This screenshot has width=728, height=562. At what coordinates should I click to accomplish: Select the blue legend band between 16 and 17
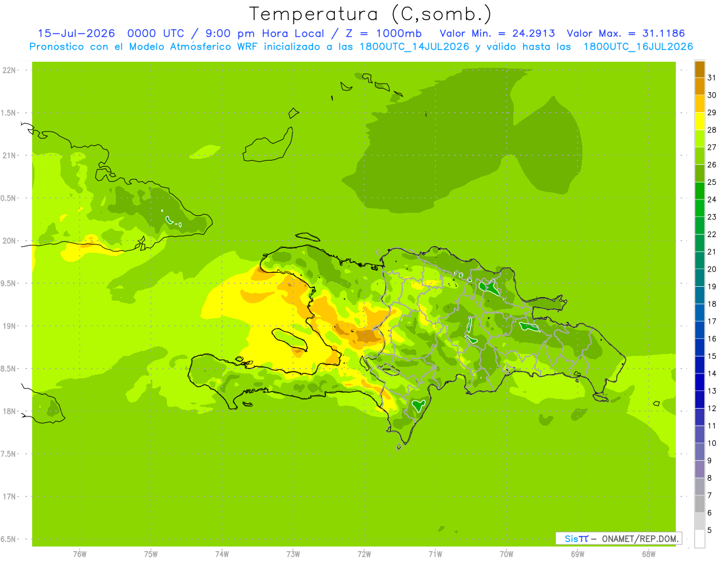point(699,330)
